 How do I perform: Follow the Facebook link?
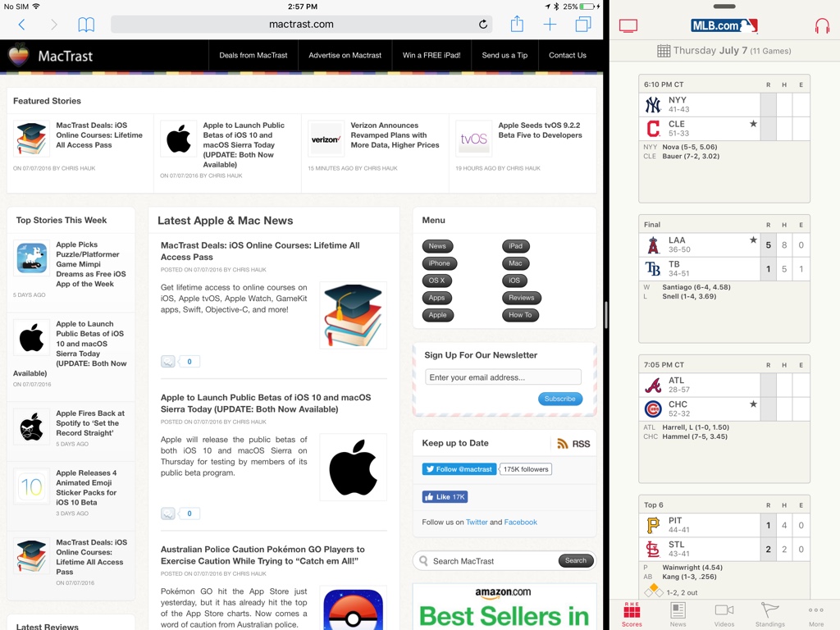(520, 522)
